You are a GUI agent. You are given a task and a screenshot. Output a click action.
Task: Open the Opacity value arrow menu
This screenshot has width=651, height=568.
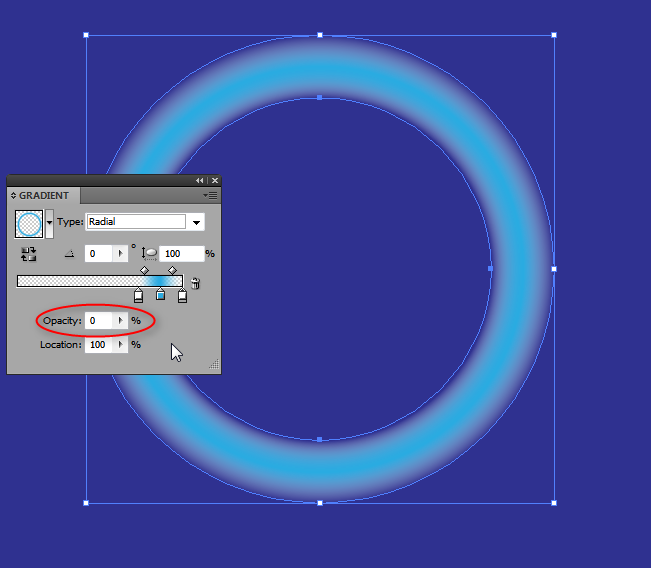click(x=120, y=321)
